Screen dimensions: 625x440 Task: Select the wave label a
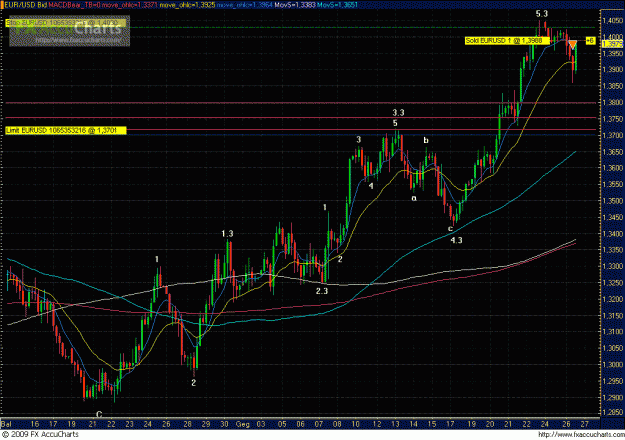coord(414,198)
